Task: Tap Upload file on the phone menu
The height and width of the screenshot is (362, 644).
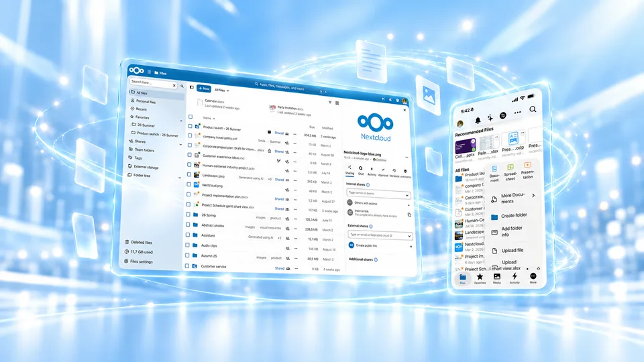Action: click(x=508, y=250)
